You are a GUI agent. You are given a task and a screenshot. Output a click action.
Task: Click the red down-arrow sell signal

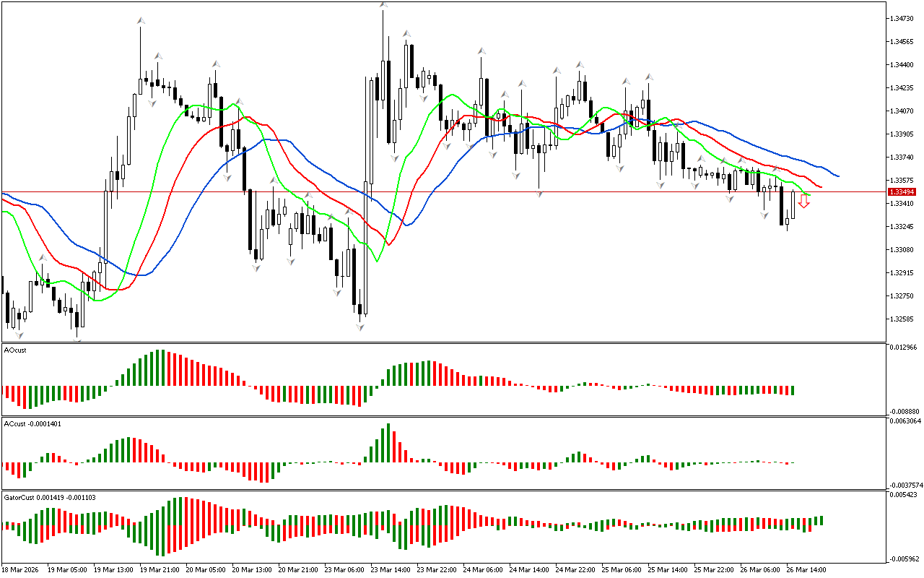coord(803,201)
